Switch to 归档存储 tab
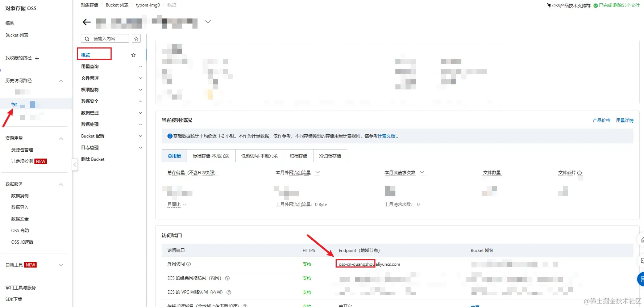This screenshot has height=307, width=644. click(x=299, y=156)
